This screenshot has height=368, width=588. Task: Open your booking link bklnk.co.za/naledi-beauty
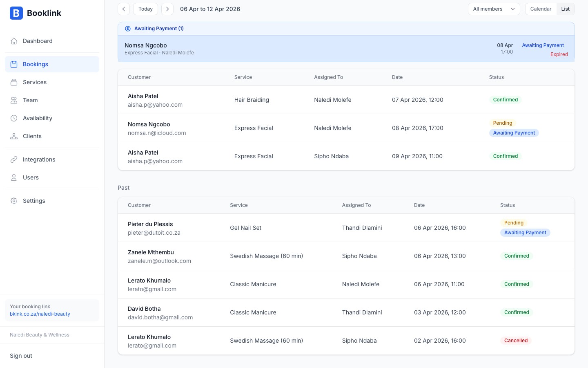coord(40,314)
